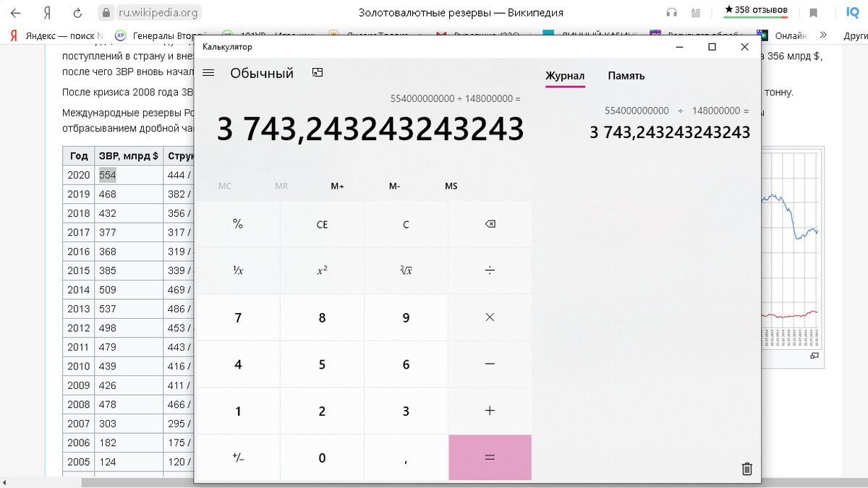Click the reader mode icon in browser

click(x=696, y=12)
